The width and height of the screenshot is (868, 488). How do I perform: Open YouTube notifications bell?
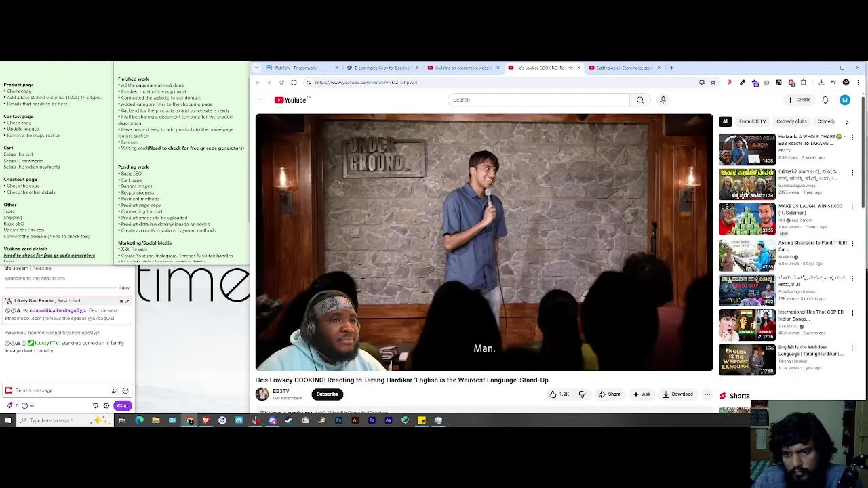click(825, 100)
